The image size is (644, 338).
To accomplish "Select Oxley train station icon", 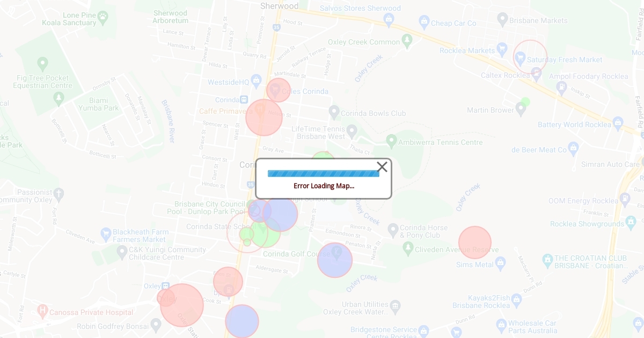I will (x=165, y=286).
